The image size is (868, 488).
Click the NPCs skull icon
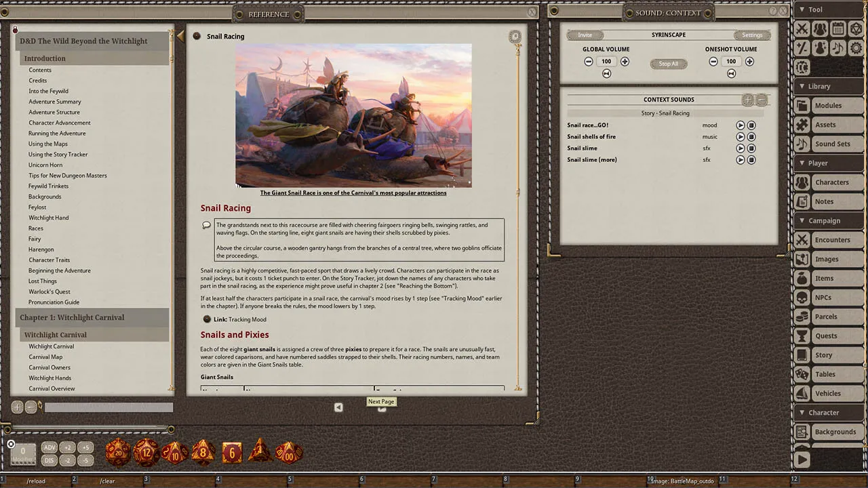pyautogui.click(x=802, y=298)
